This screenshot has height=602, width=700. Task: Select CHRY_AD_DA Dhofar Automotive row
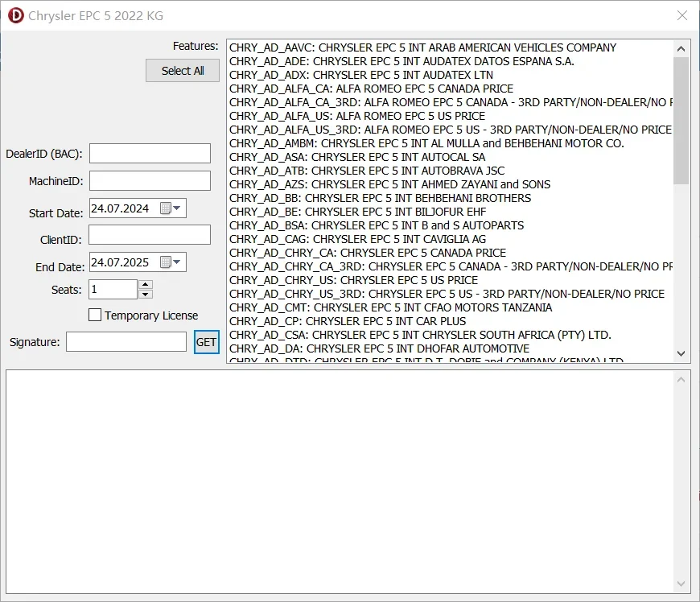coord(450,348)
